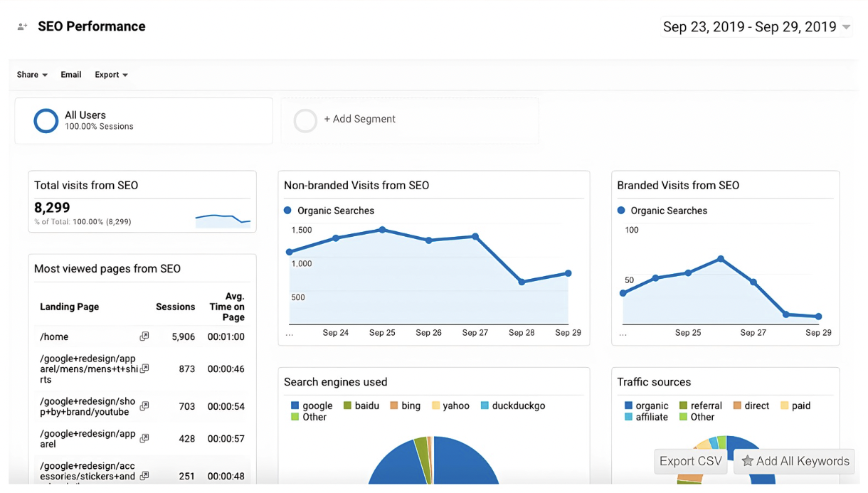Click the Most viewed pages from SEO title
The height and width of the screenshot is (493, 868).
[x=107, y=269]
